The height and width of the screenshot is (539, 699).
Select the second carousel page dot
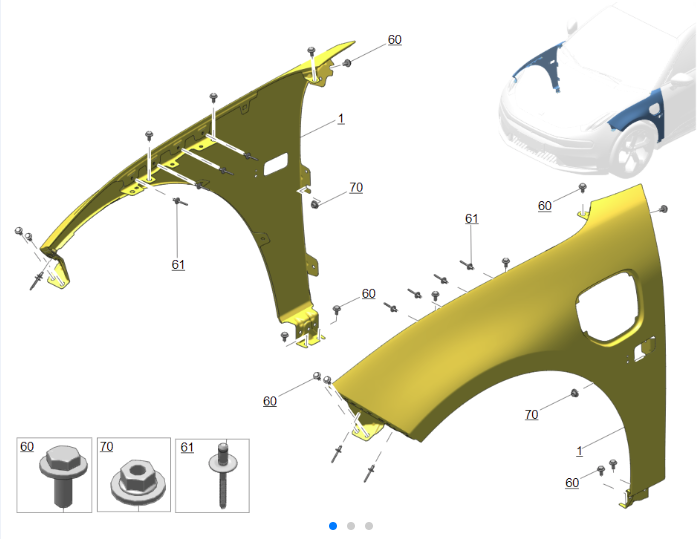coord(351,526)
